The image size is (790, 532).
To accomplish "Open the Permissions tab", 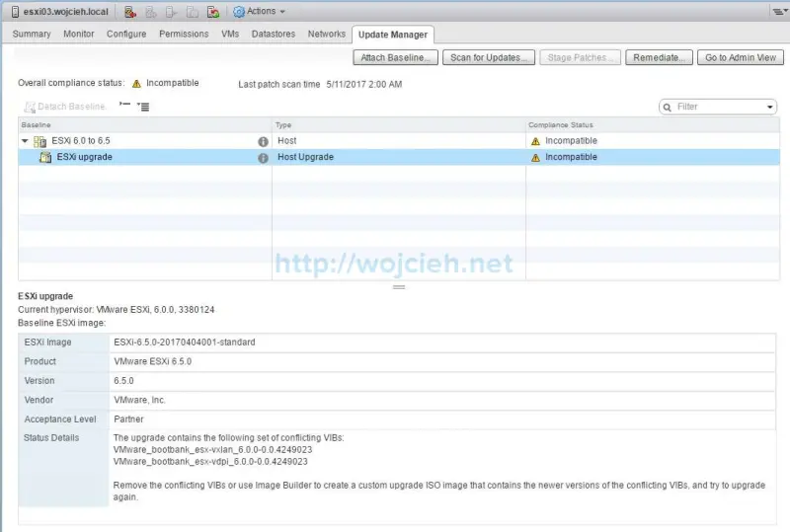I will point(184,34).
